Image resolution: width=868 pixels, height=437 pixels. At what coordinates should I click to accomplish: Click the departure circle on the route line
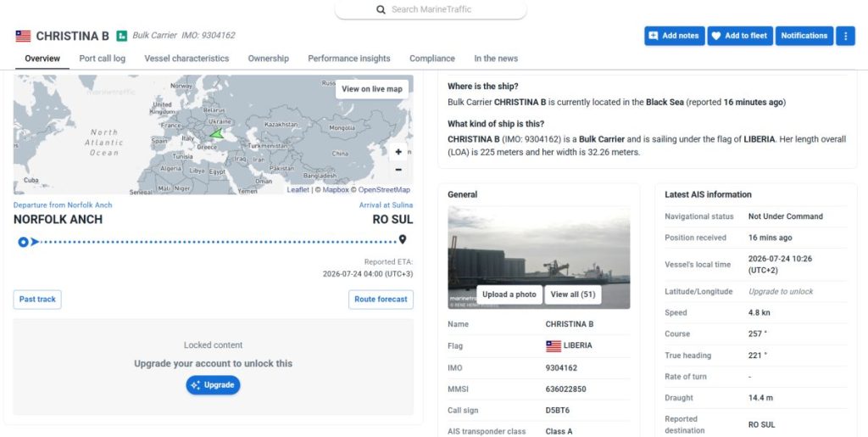23,242
